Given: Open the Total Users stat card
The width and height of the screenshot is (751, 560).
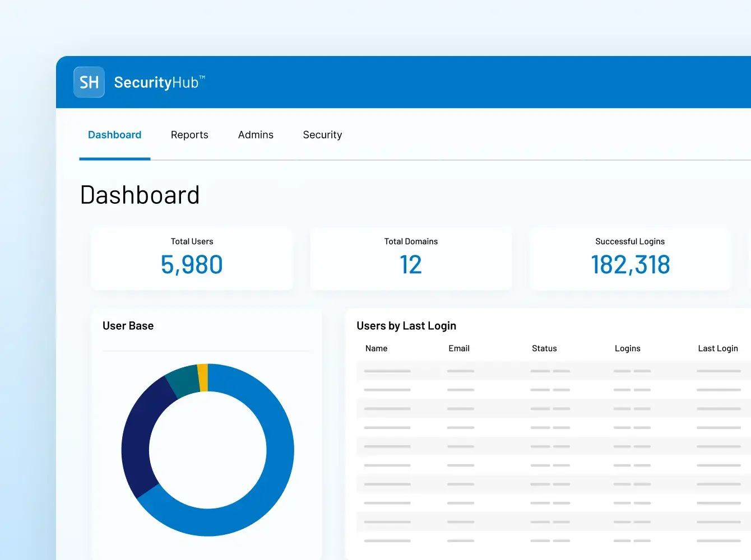Looking at the screenshot, I should click(x=192, y=258).
